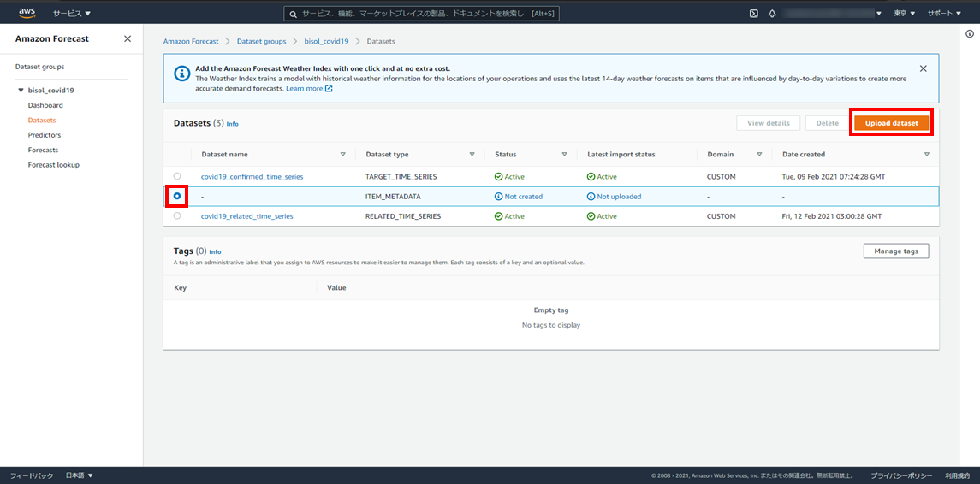Image resolution: width=980 pixels, height=484 pixels.
Task: Click the info circle icon at far right
Action: pos(970,34)
